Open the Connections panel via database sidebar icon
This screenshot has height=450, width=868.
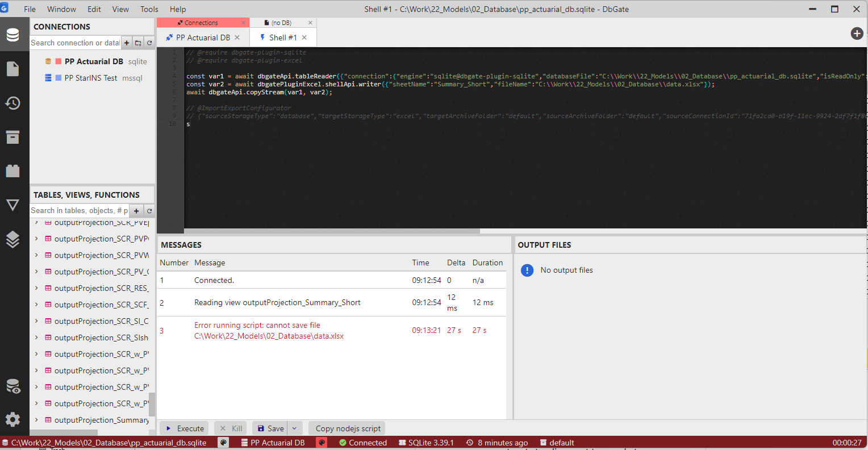pos(12,33)
